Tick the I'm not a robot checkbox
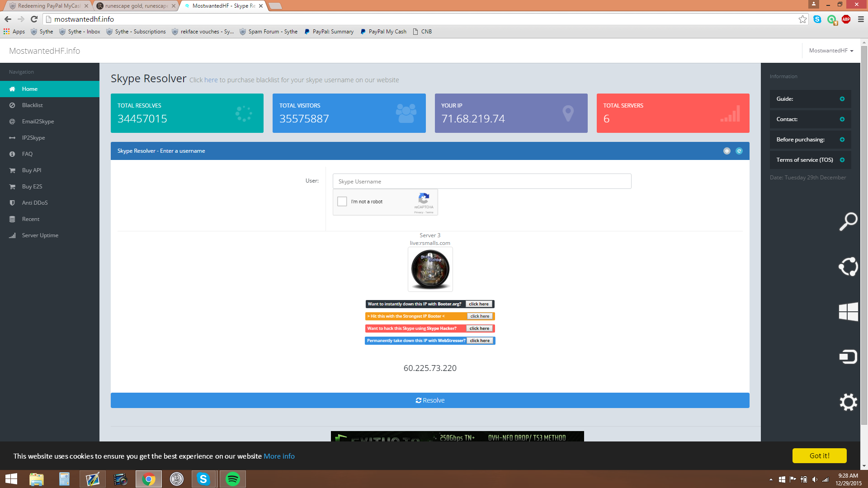This screenshot has height=488, width=868. [x=342, y=202]
